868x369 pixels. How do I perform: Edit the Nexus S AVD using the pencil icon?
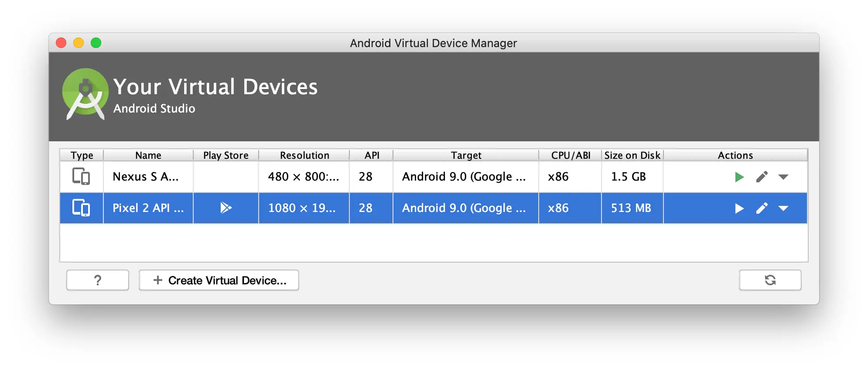(x=762, y=177)
